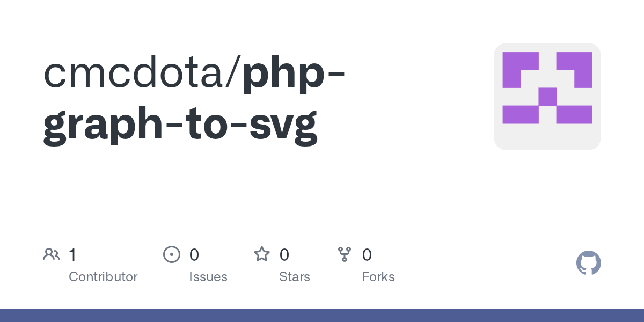Select the Contributor label
Image resolution: width=644 pixels, height=322 pixels.
pos(103,277)
